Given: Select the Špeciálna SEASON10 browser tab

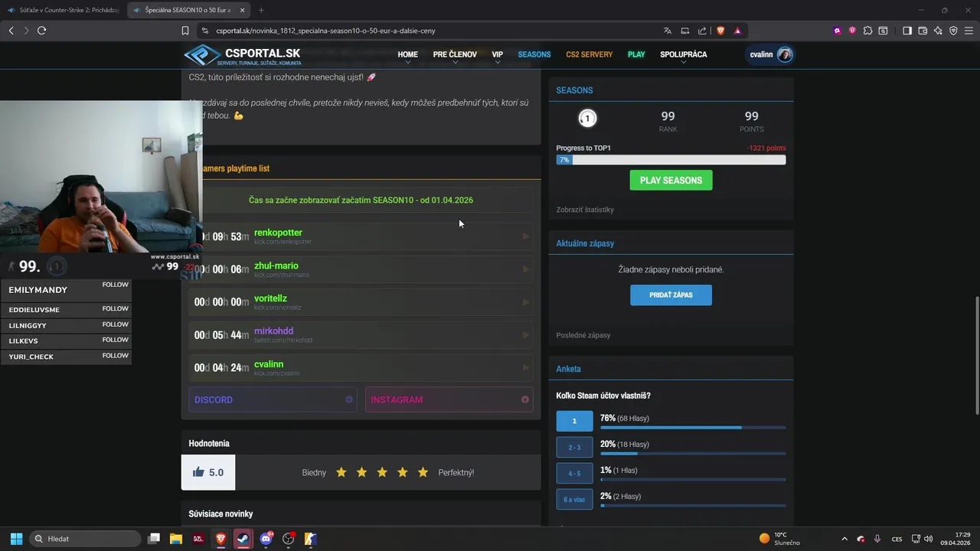Looking at the screenshot, I should 189,10.
